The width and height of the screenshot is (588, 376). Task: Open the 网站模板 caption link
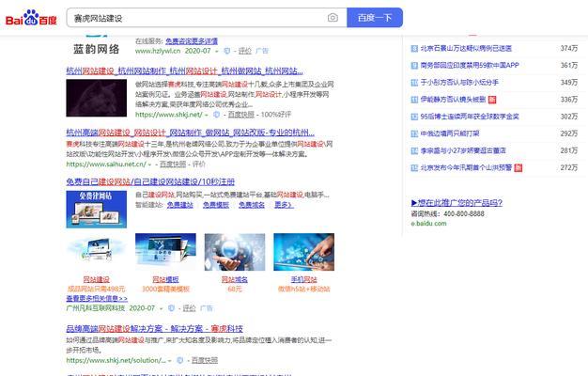(165, 279)
